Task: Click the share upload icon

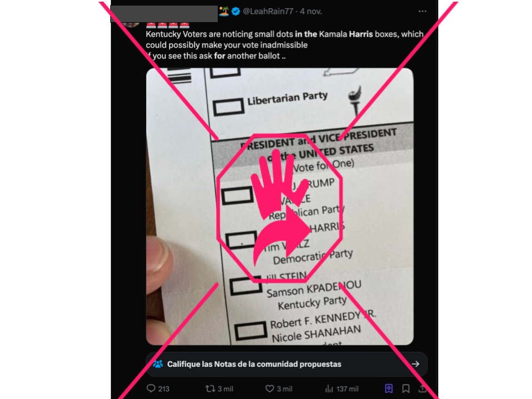Action: [x=422, y=388]
